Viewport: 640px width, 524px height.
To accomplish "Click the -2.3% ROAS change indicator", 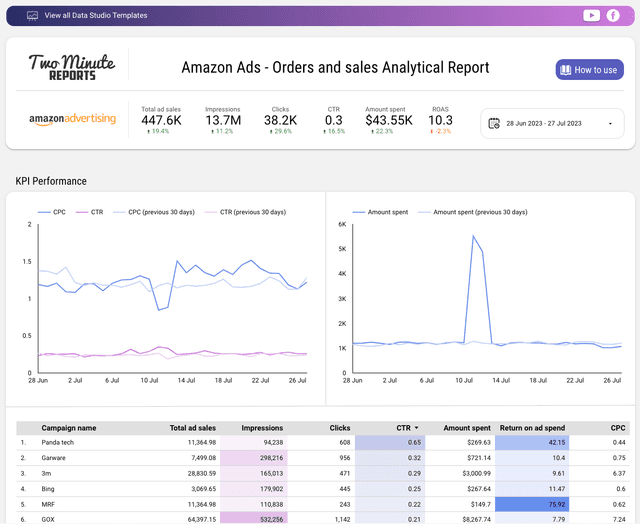I will point(440,131).
